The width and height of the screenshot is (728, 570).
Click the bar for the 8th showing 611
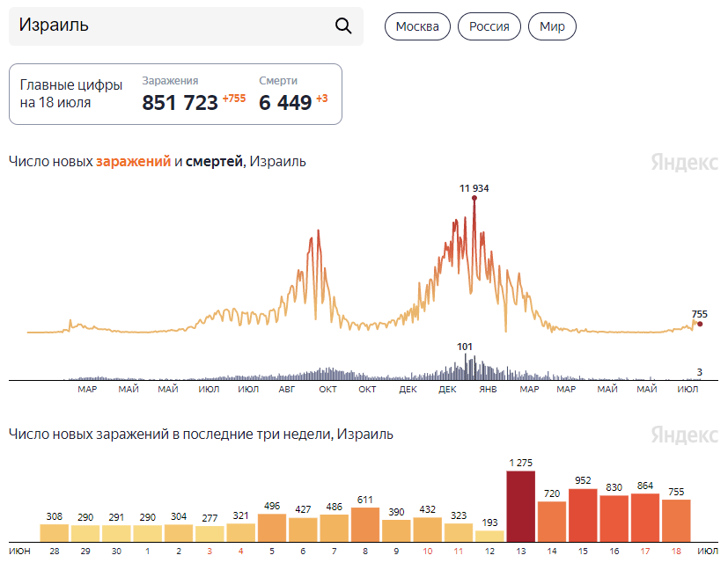point(364,524)
